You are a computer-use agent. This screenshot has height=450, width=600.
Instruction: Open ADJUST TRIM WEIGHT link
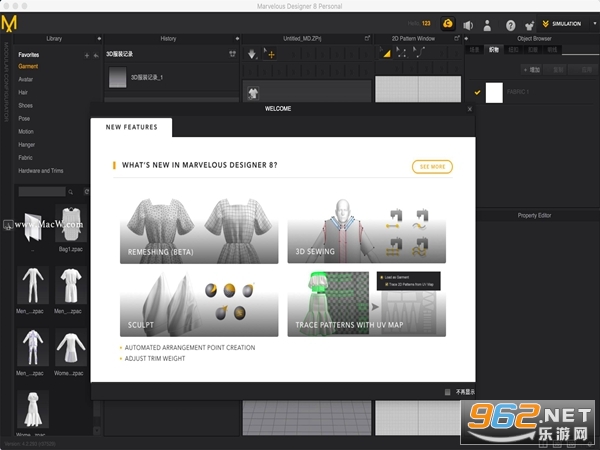pyautogui.click(x=155, y=359)
